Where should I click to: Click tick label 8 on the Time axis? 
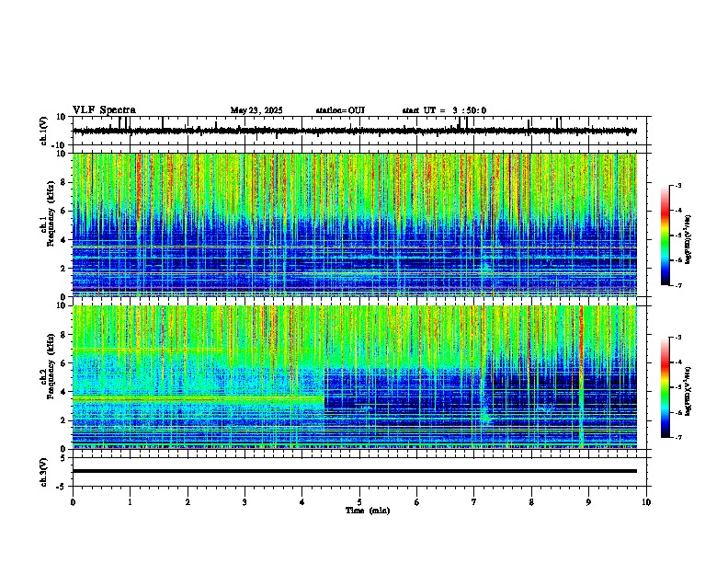531,502
